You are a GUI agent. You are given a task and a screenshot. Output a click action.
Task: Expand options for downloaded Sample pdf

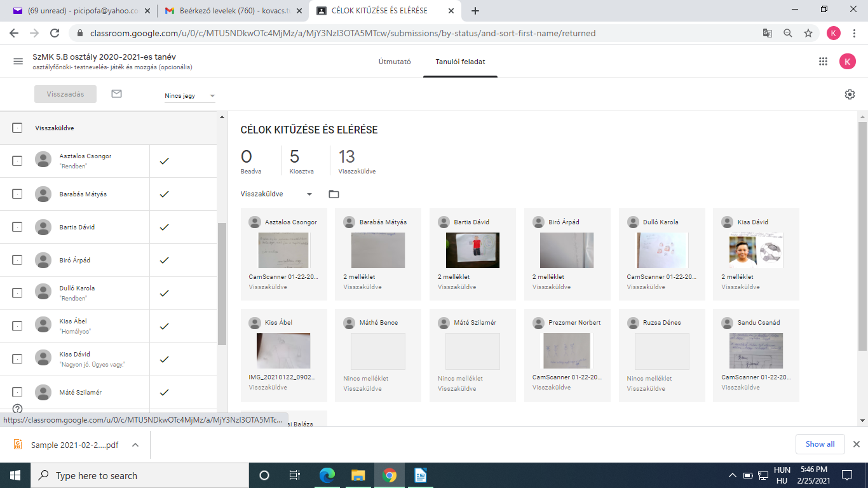(135, 445)
